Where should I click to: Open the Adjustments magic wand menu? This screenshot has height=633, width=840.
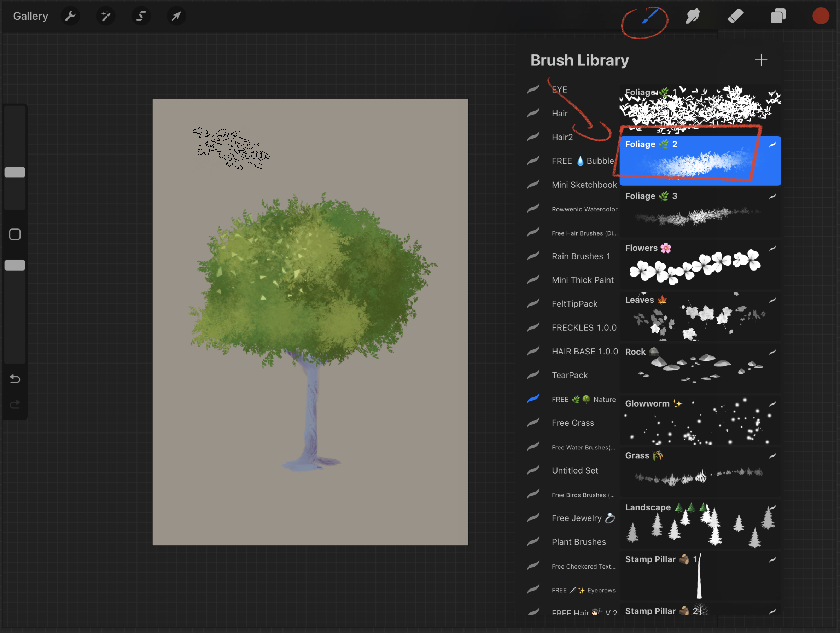[106, 16]
